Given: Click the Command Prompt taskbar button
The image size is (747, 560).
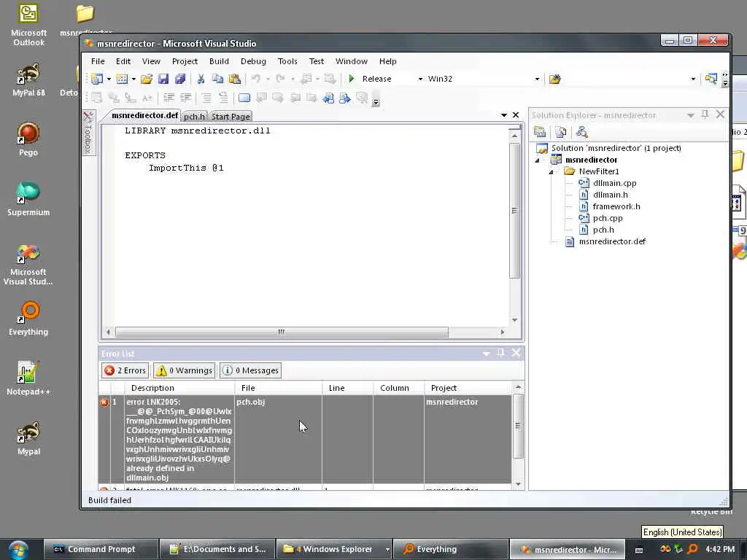Looking at the screenshot, I should pyautogui.click(x=101, y=550).
